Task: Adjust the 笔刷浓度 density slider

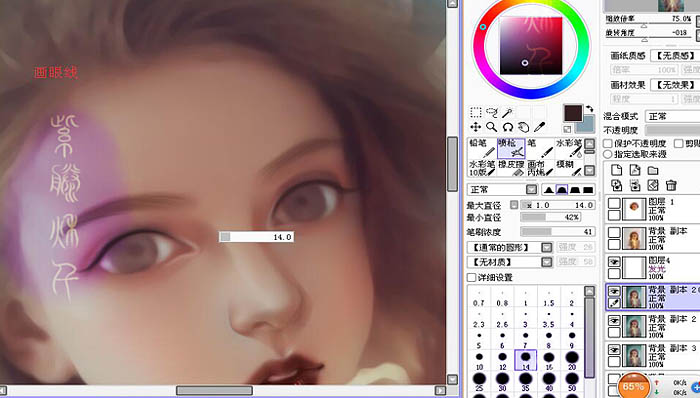Action: coord(558,232)
